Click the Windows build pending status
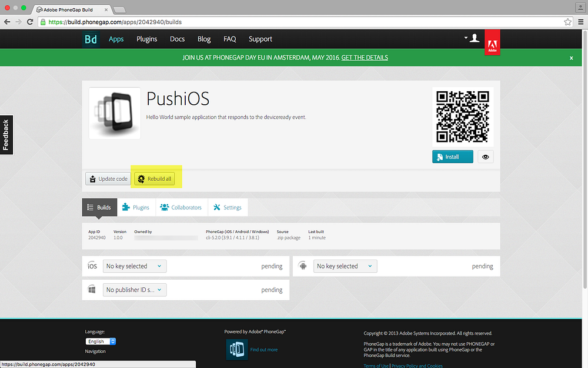The width and height of the screenshot is (588, 368). [x=272, y=290]
